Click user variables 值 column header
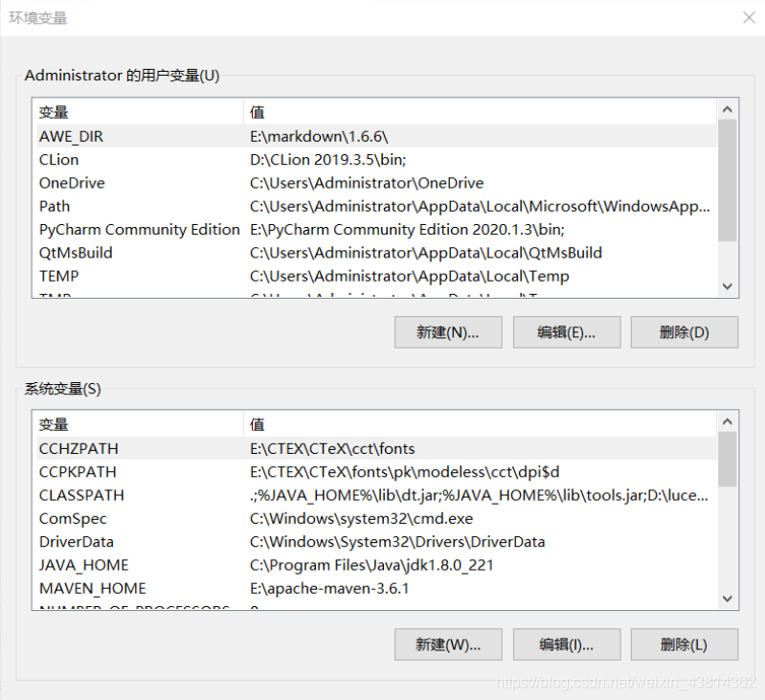 tap(480, 112)
